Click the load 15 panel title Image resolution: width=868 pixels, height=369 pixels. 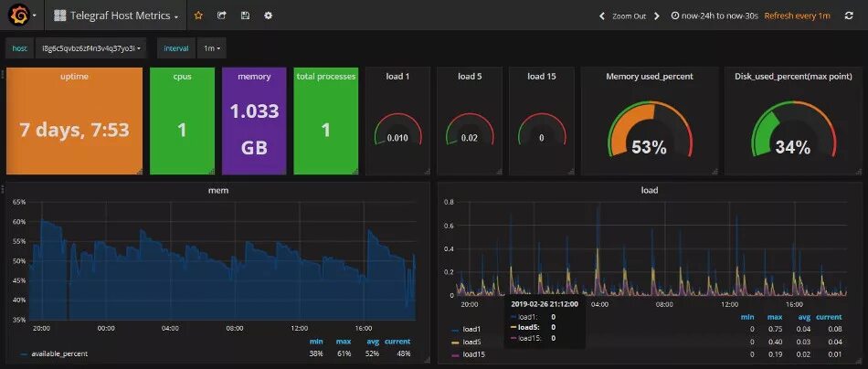(542, 77)
